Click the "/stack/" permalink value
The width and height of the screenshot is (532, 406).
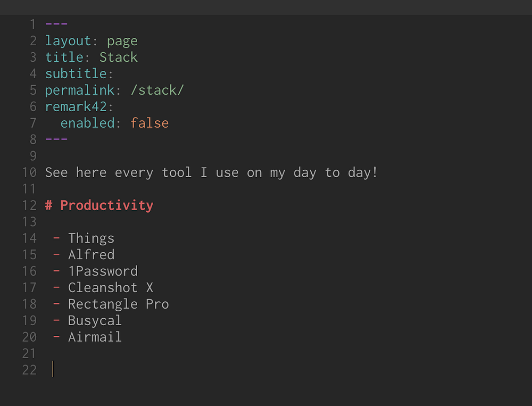click(157, 90)
